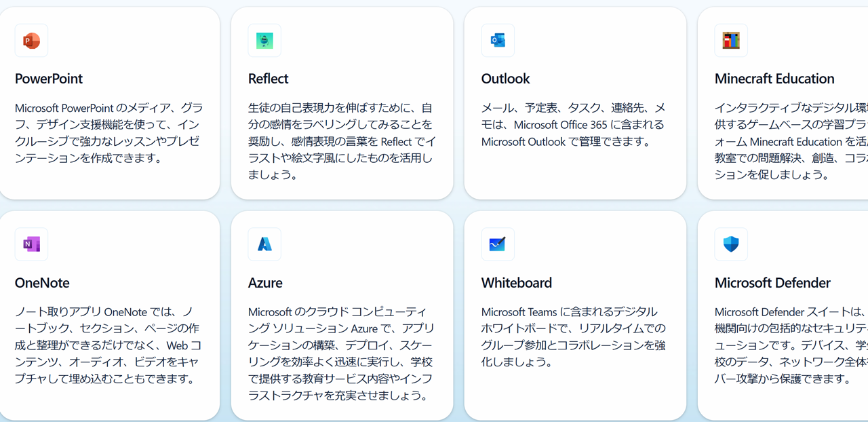
Task: Select the Outlook card title
Action: 506,79
